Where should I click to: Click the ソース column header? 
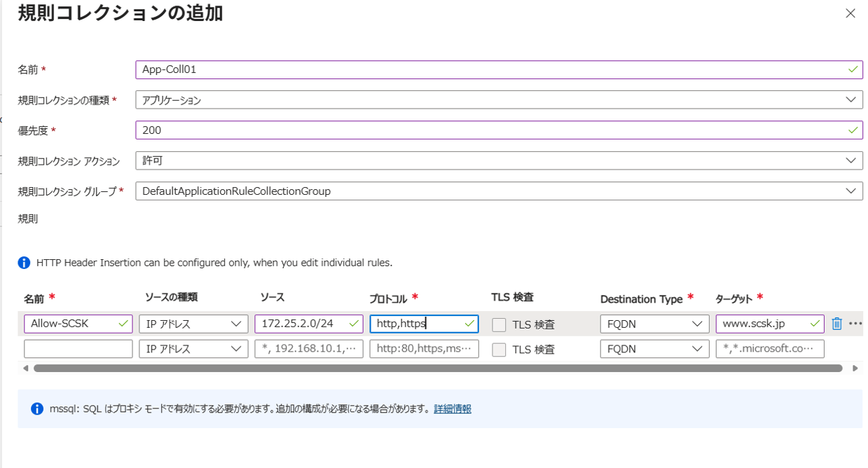[273, 297]
